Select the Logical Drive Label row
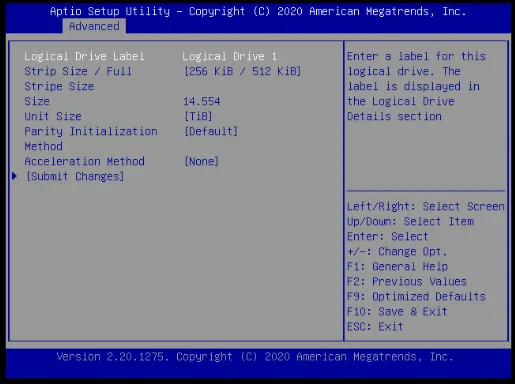Viewport: 515px width, 384px height. [151, 56]
